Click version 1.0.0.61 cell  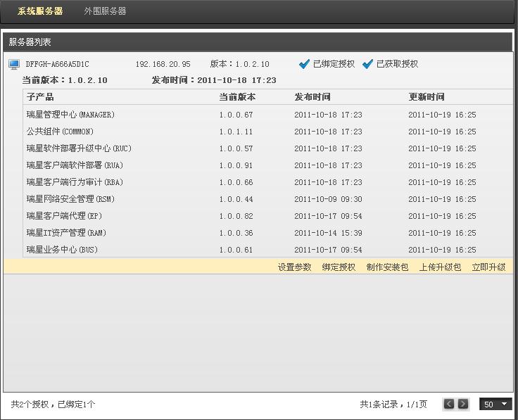[236, 249]
